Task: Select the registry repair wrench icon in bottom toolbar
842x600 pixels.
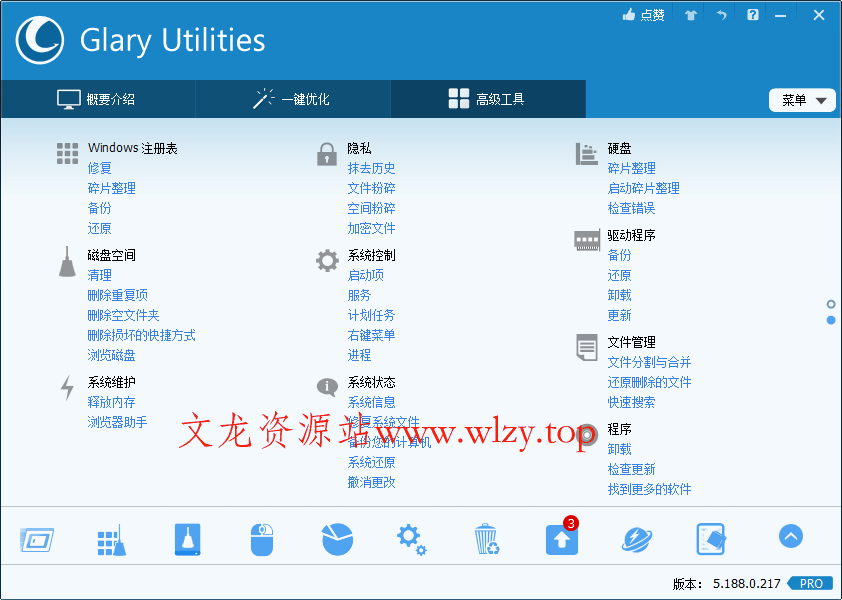Action: tap(111, 537)
